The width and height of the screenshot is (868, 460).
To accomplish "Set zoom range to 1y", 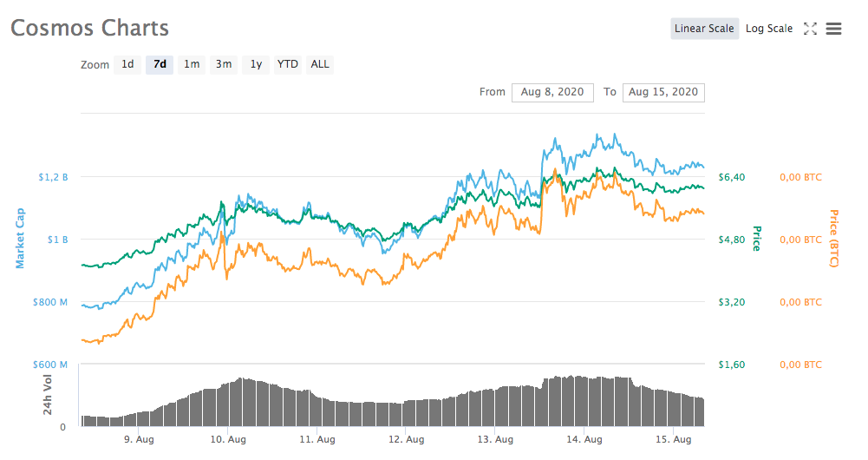I will [x=256, y=64].
